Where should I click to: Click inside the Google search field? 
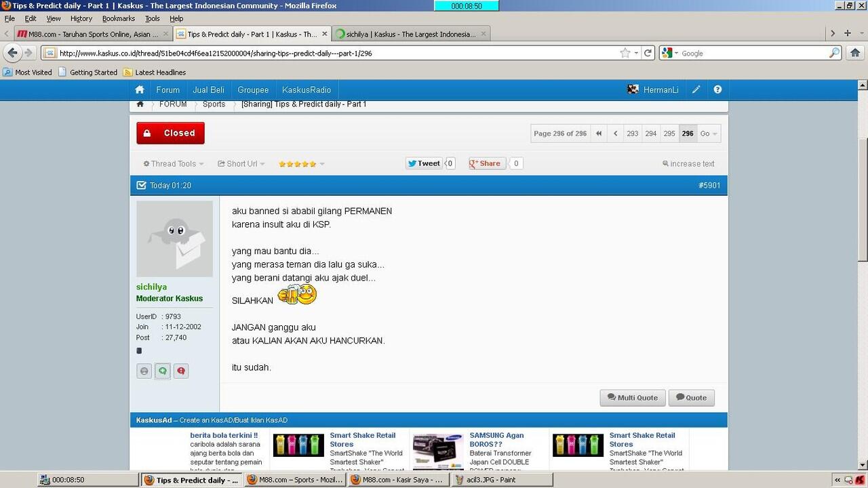point(753,53)
